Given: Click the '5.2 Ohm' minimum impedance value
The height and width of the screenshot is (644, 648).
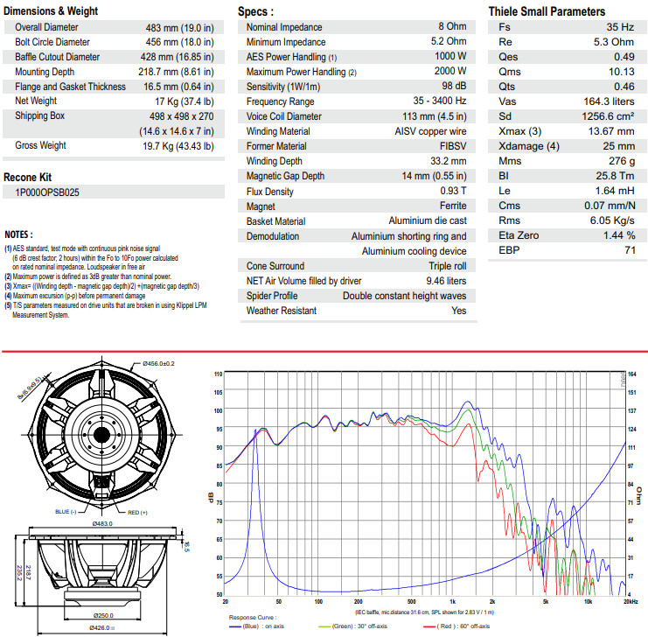Looking at the screenshot, I should (x=449, y=41).
